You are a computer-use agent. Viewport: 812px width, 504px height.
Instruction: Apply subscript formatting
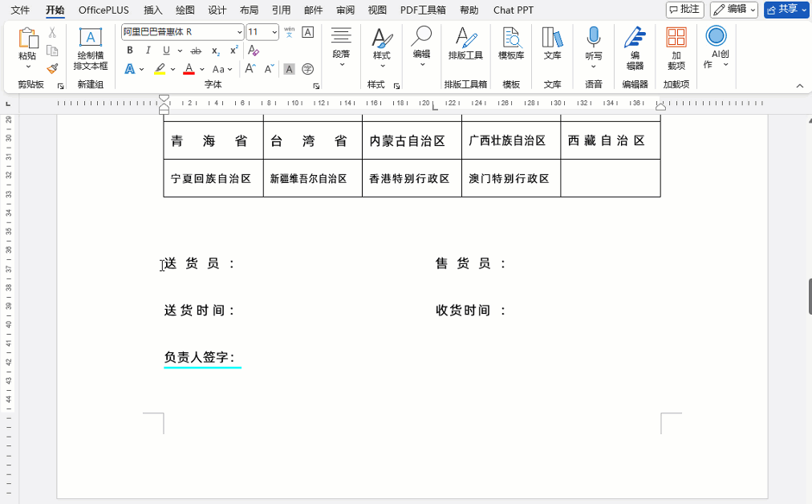click(215, 51)
